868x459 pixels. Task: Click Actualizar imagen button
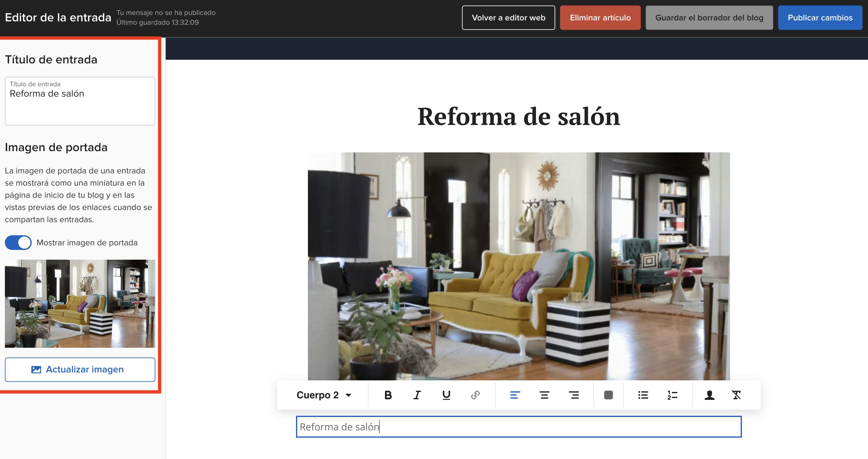click(80, 370)
